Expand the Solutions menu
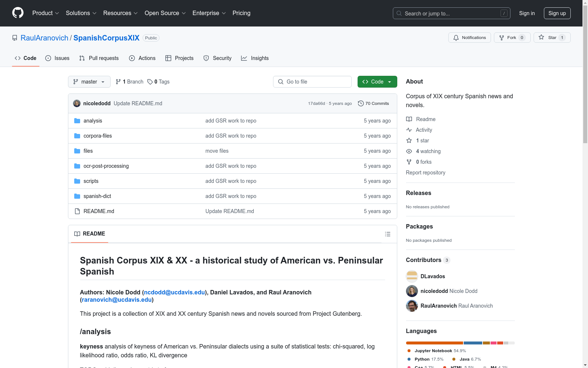 pyautogui.click(x=81, y=13)
